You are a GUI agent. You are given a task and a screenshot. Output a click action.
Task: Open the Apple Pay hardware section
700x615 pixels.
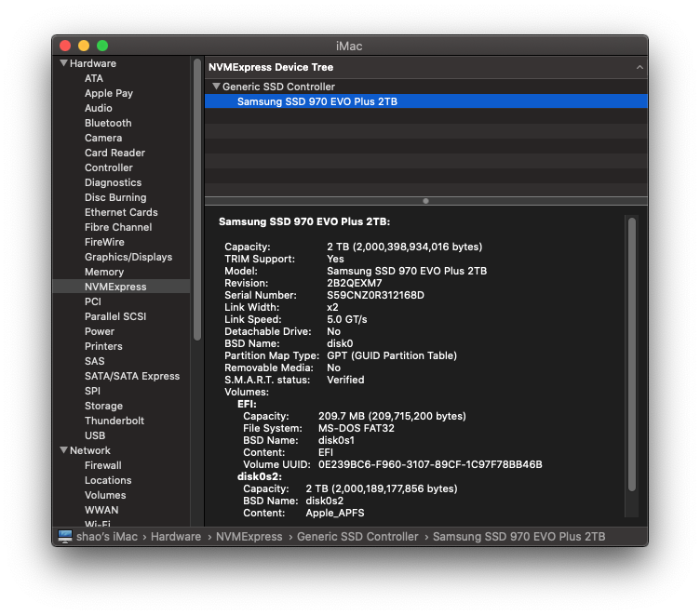pyautogui.click(x=109, y=93)
